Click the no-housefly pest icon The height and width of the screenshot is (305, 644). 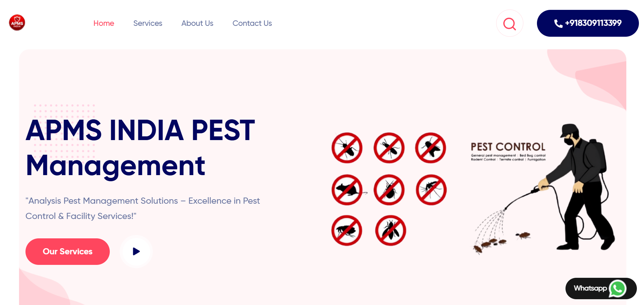(431, 148)
